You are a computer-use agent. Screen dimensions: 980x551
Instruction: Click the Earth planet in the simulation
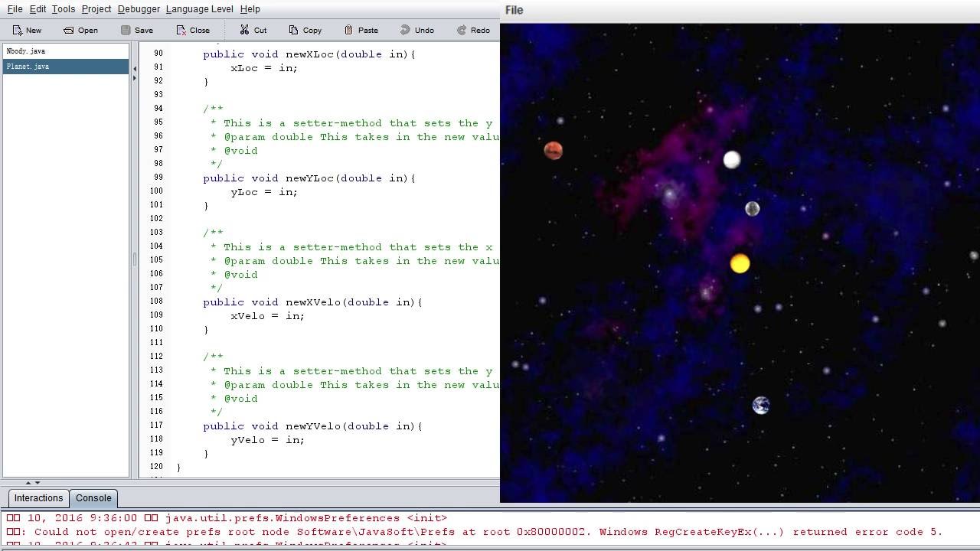pyautogui.click(x=761, y=406)
